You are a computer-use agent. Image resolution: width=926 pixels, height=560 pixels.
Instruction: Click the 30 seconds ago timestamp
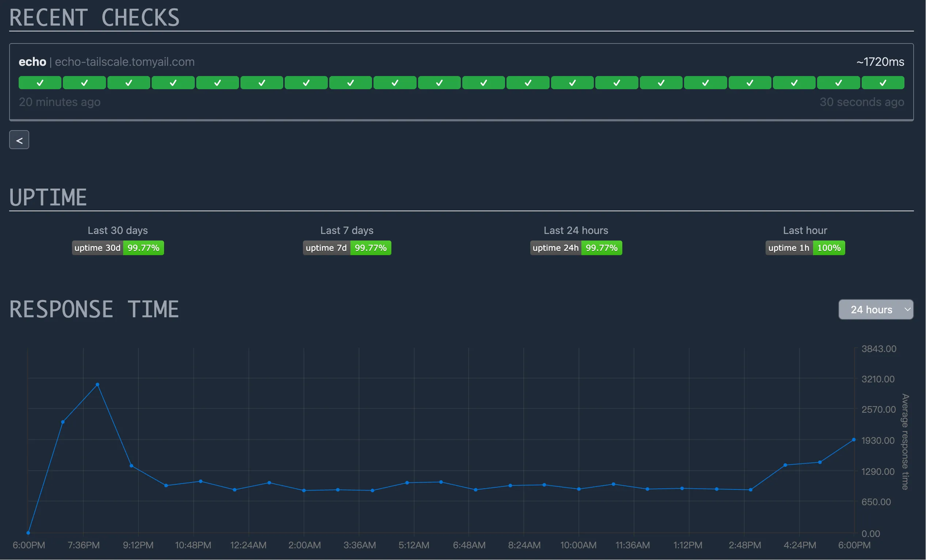862,102
